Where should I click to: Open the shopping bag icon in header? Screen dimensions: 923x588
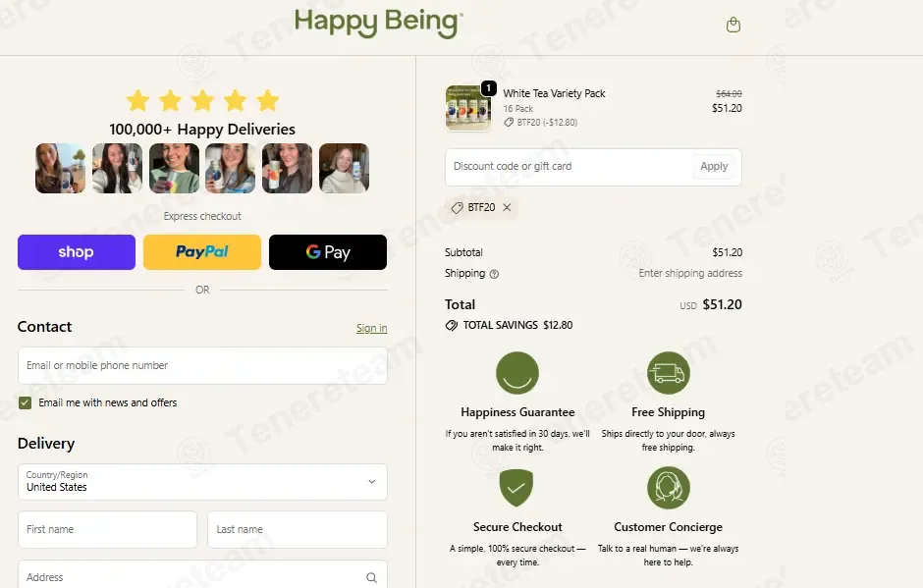tap(733, 25)
